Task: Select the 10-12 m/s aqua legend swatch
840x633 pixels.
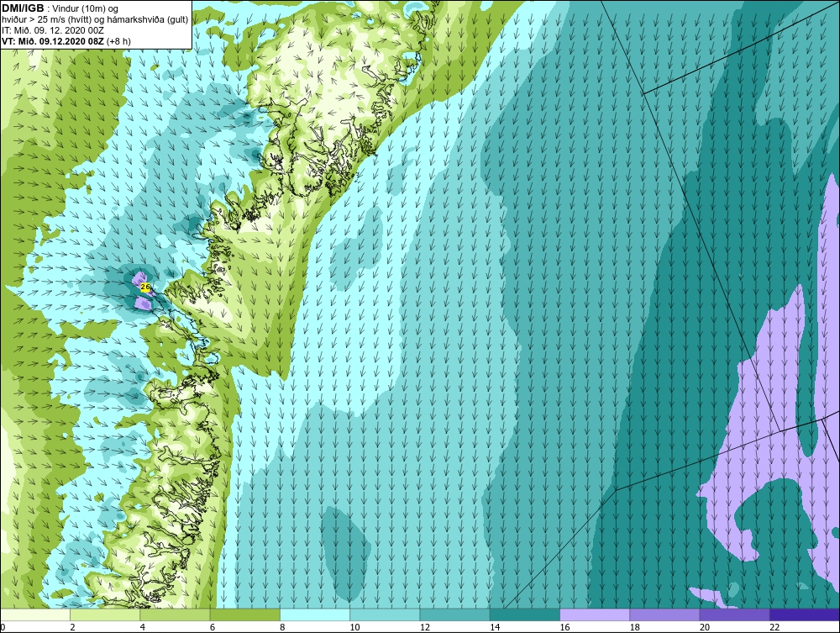Action: tap(385, 615)
